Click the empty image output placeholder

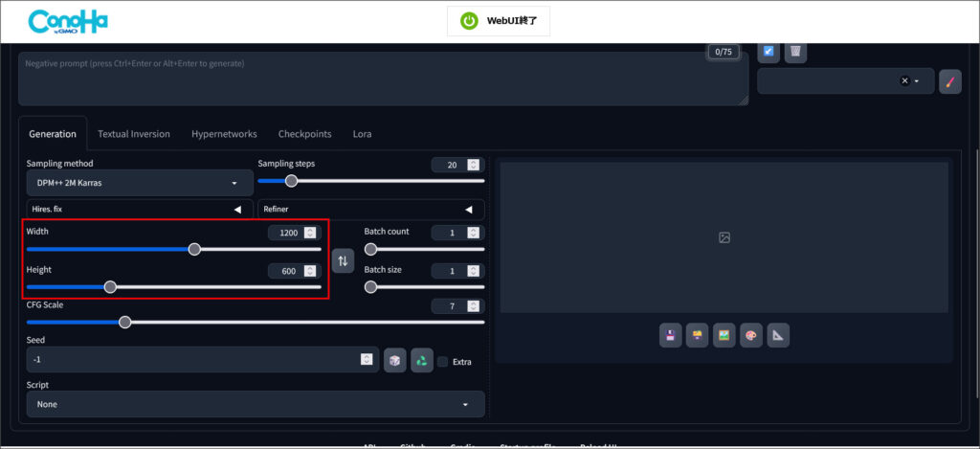(x=724, y=237)
